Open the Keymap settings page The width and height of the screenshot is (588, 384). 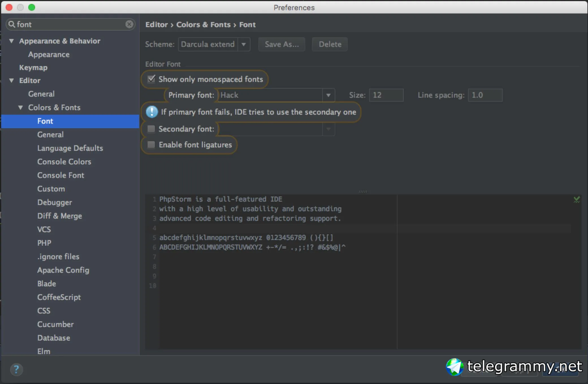coord(33,67)
